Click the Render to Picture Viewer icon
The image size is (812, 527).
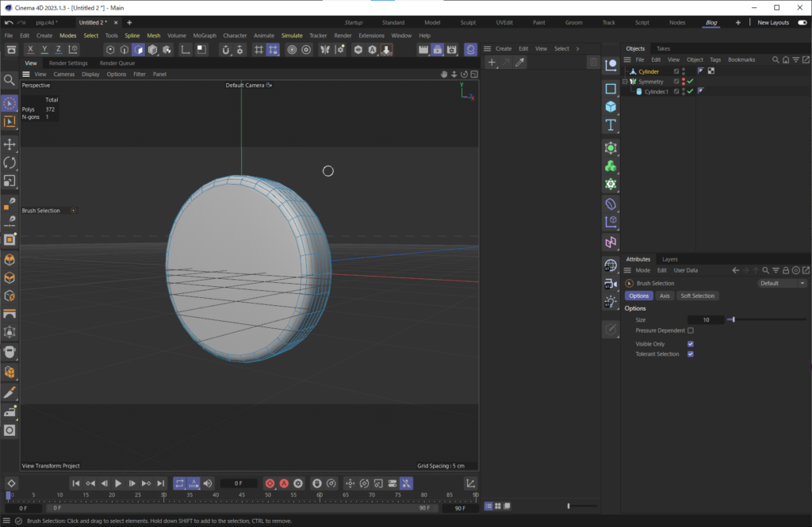point(437,50)
